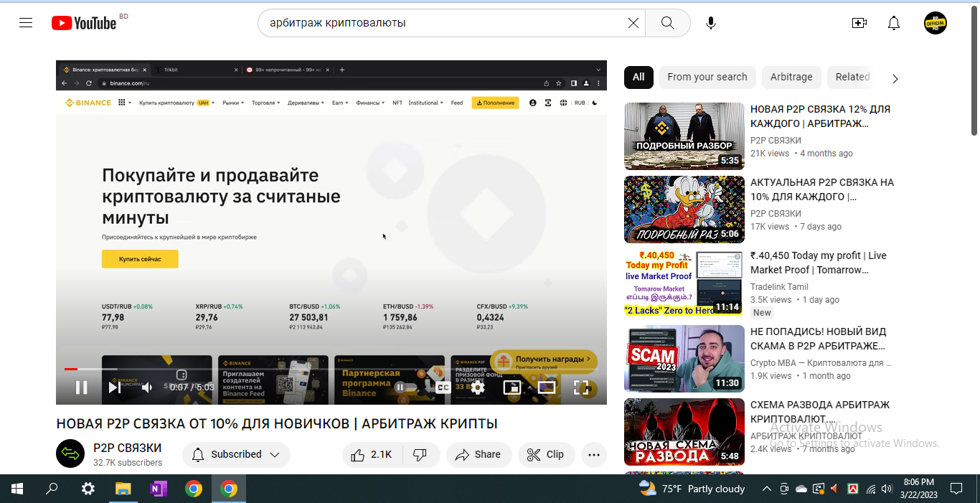Go to YouTube home via logo
Viewport: 980px width, 503px height.
[84, 23]
